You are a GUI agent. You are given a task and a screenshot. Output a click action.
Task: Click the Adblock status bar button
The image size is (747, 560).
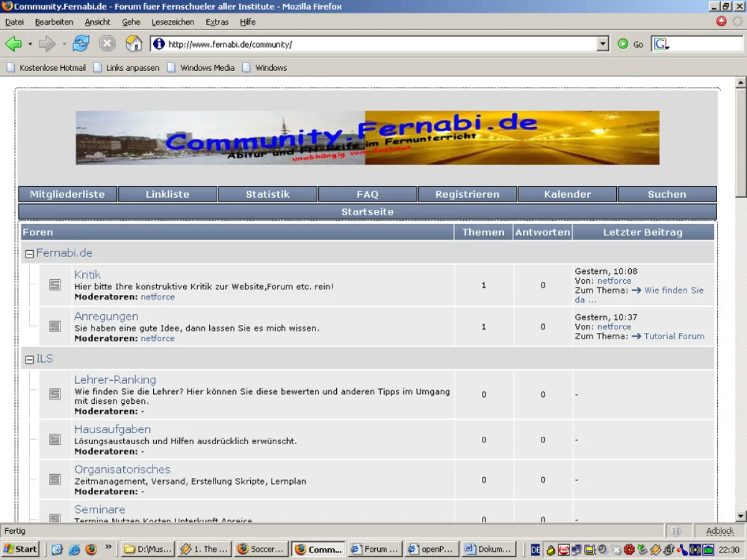pyautogui.click(x=720, y=531)
